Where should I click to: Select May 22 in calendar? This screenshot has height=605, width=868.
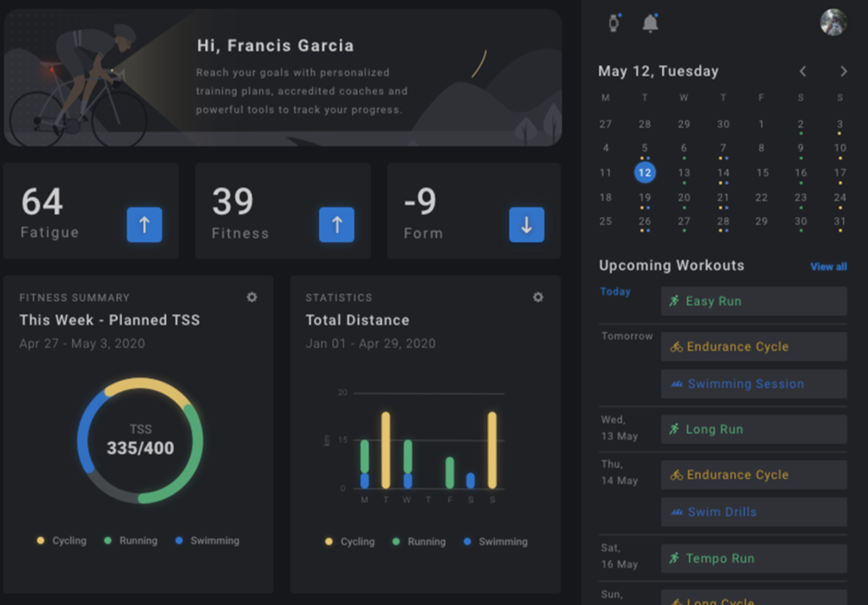pyautogui.click(x=762, y=197)
